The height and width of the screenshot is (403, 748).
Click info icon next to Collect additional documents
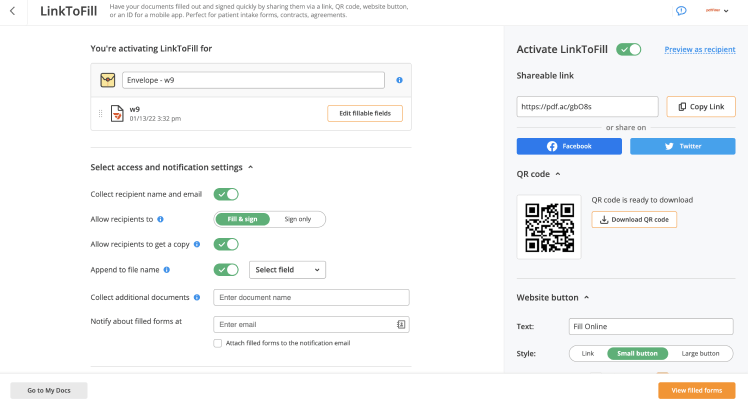pos(198,297)
